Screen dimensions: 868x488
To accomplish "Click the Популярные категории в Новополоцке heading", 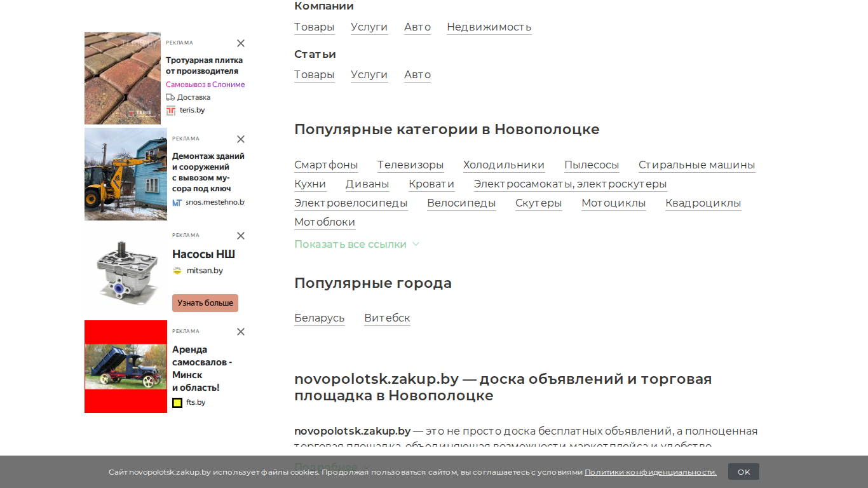I will (447, 130).
